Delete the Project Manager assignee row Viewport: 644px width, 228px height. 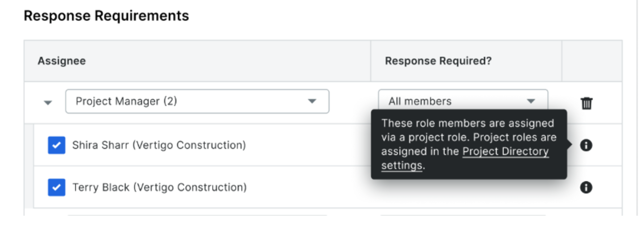click(x=586, y=103)
